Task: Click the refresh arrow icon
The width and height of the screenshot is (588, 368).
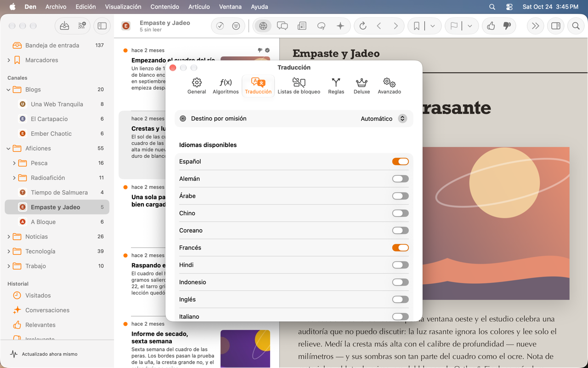Action: point(363,26)
